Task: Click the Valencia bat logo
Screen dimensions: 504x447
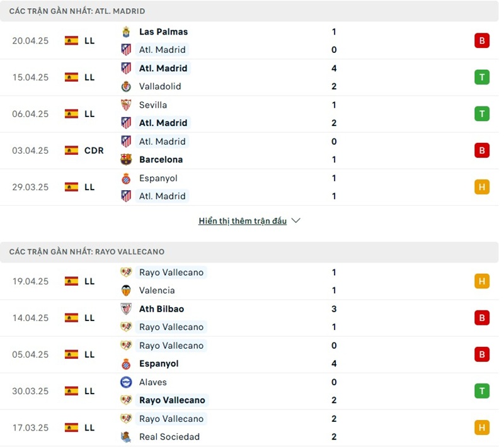Action: tap(126, 290)
